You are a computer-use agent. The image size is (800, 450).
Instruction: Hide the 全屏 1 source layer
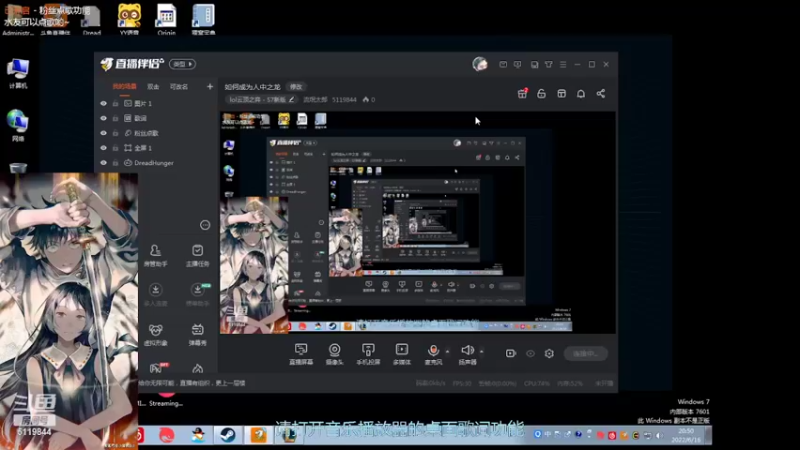pos(104,148)
